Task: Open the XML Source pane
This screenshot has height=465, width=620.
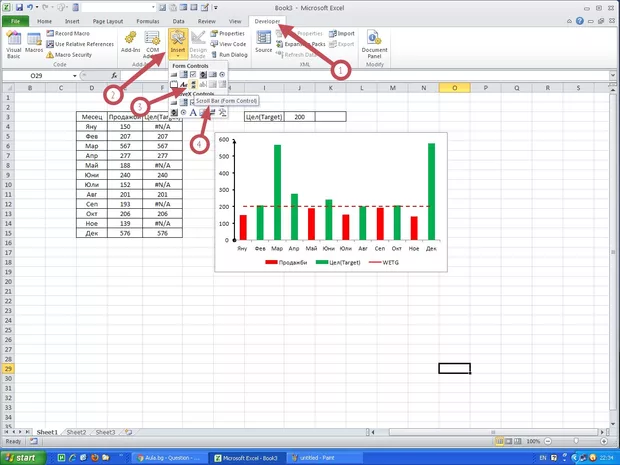Action: pos(263,43)
